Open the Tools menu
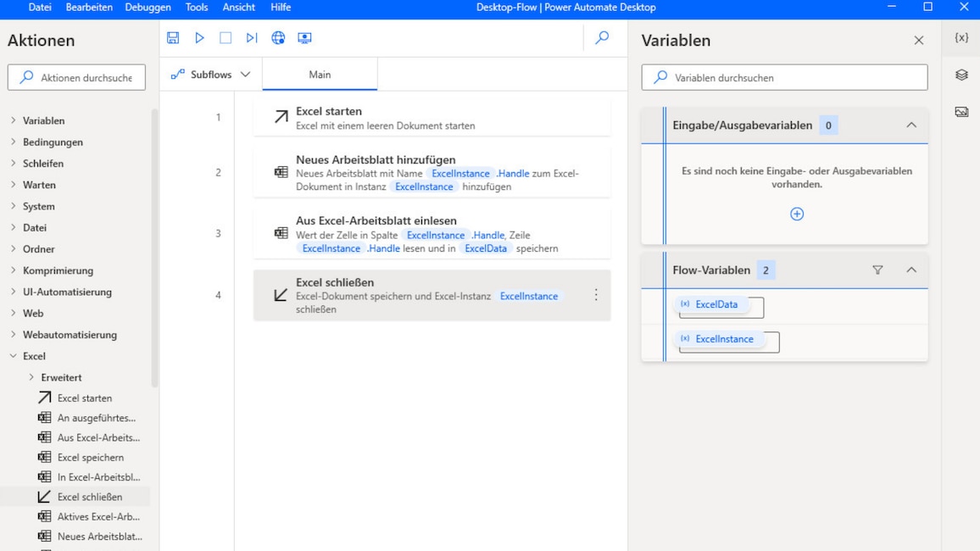980x551 pixels. (x=197, y=8)
